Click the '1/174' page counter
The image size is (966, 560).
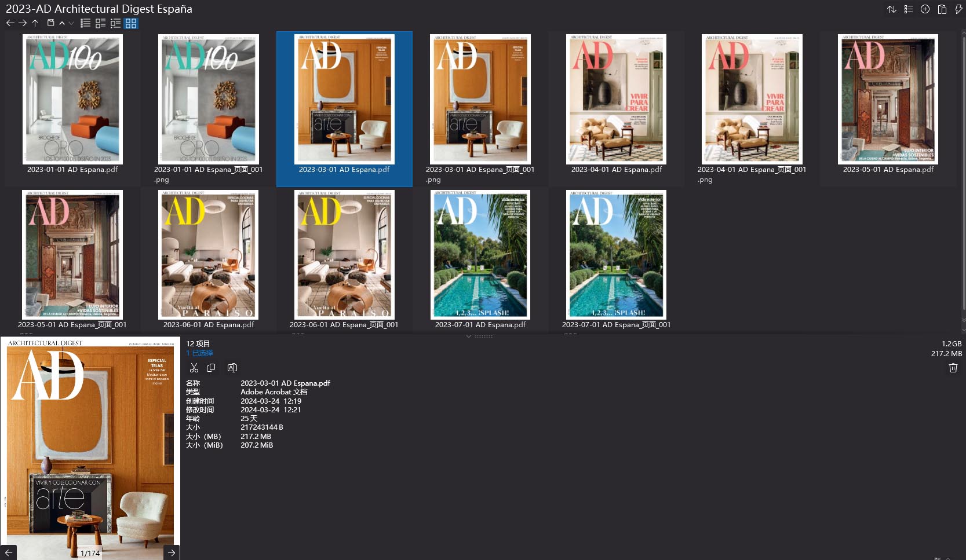click(x=90, y=553)
